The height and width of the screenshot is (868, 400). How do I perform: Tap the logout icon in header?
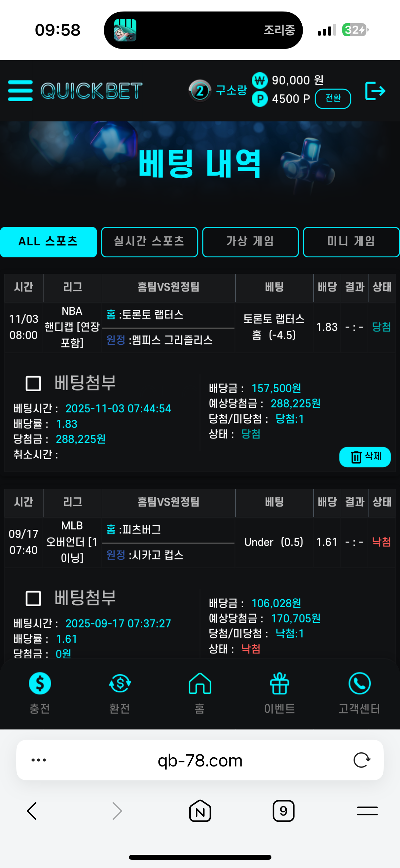click(375, 91)
